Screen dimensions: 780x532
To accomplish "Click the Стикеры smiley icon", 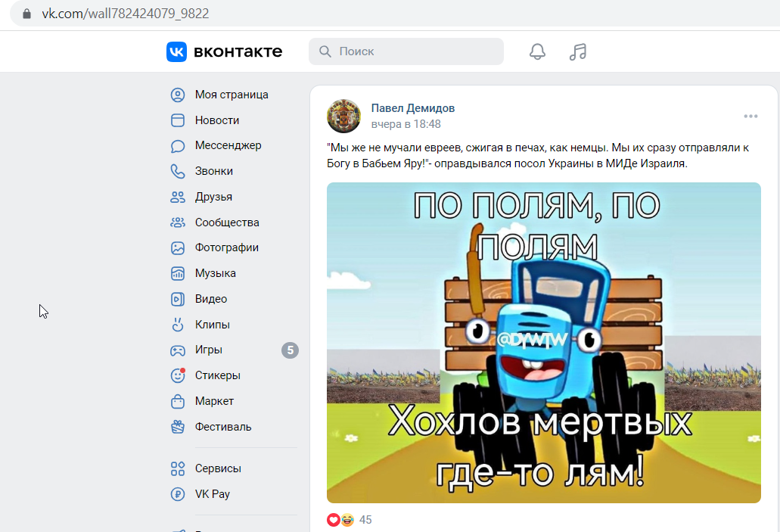I will (178, 375).
